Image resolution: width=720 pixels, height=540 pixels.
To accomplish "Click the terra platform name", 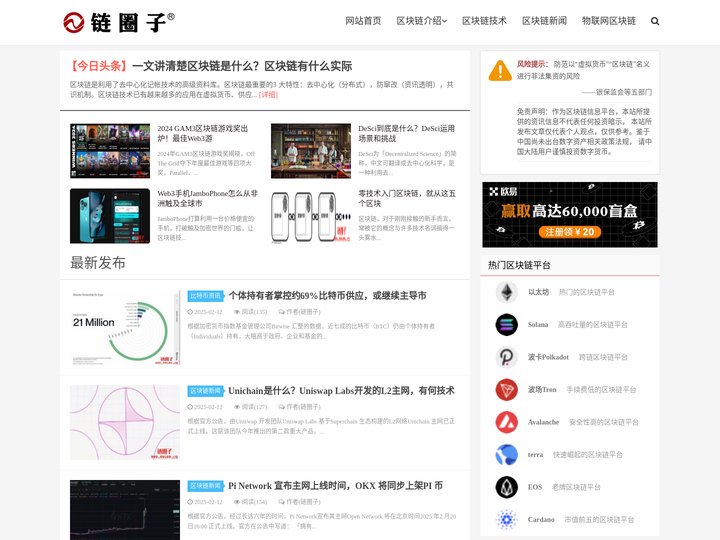I will pyautogui.click(x=535, y=455).
